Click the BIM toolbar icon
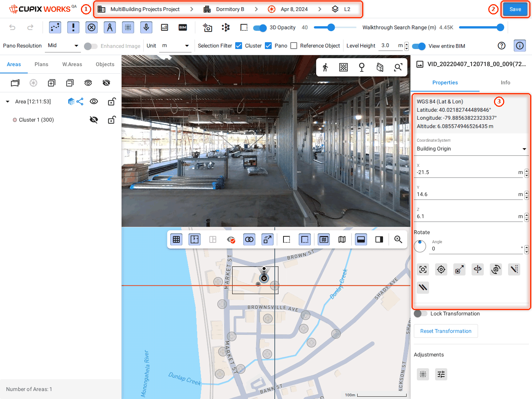 point(183,27)
